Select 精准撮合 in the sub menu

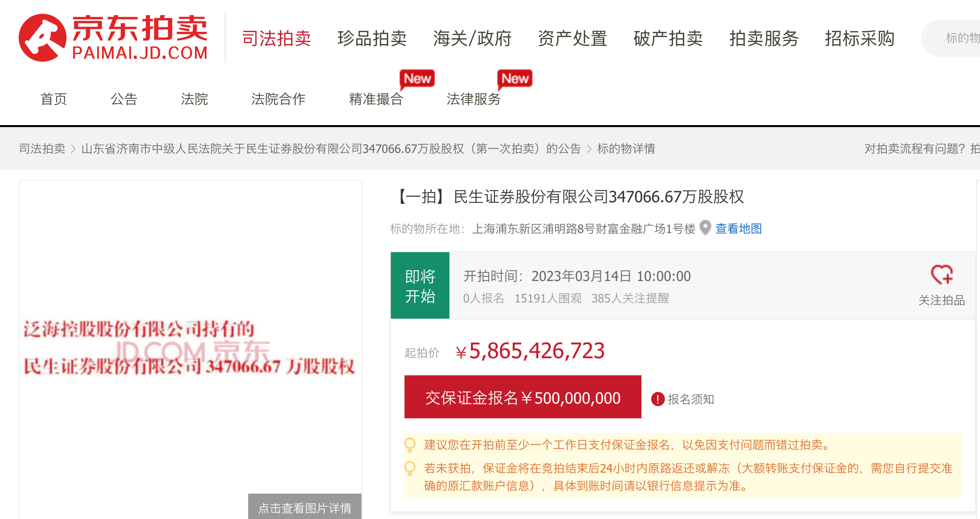(x=376, y=99)
